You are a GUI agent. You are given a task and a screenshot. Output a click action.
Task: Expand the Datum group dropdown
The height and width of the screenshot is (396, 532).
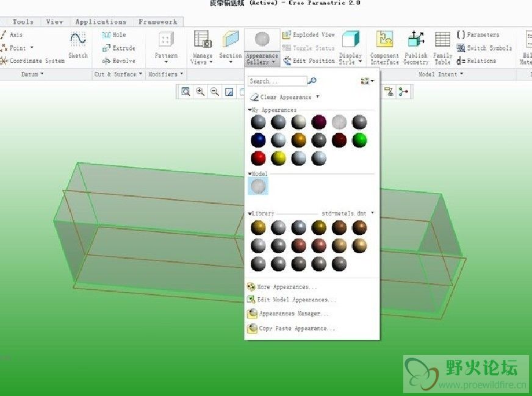tap(32, 74)
